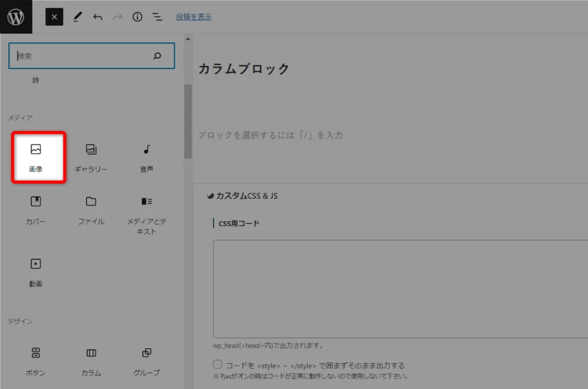588x389 pixels.
Task: Click the search magnifier icon
Action: click(157, 56)
